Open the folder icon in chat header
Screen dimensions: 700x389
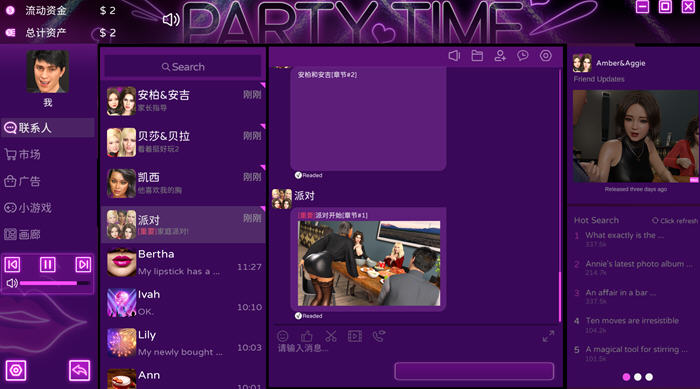(477, 56)
